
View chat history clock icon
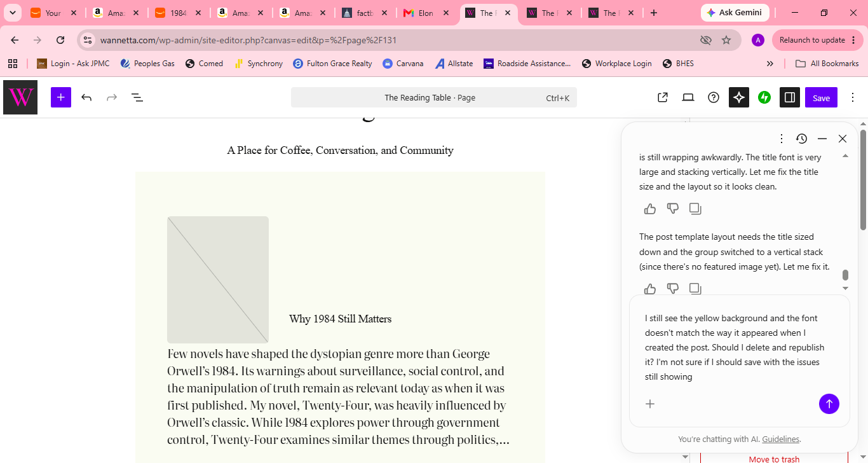801,139
